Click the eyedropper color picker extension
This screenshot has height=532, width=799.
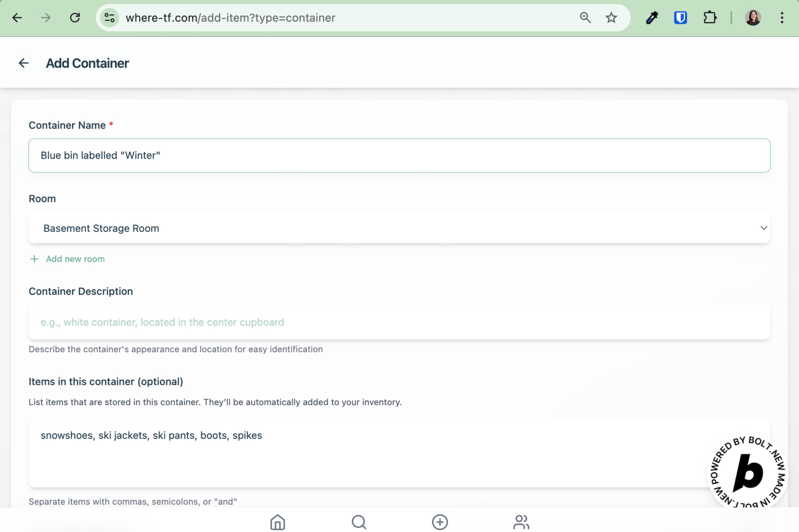[652, 18]
